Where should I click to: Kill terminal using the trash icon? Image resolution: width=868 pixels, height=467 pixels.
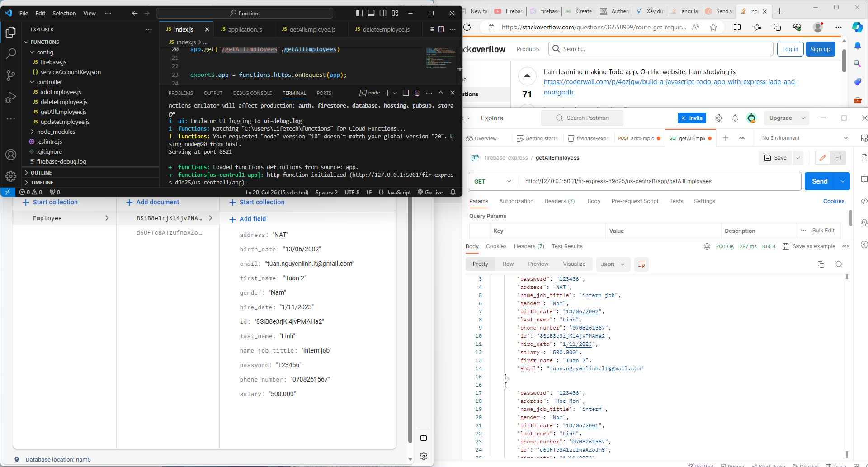pyautogui.click(x=417, y=93)
